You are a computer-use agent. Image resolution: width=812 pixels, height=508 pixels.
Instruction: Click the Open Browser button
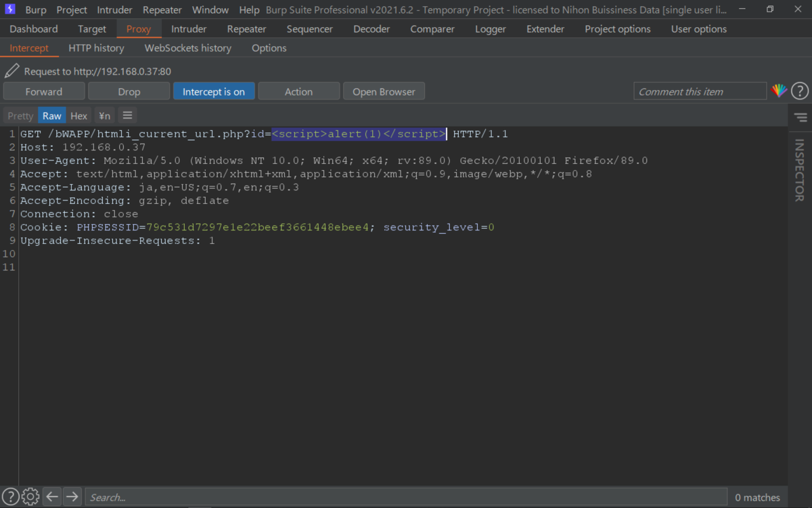tap(384, 91)
